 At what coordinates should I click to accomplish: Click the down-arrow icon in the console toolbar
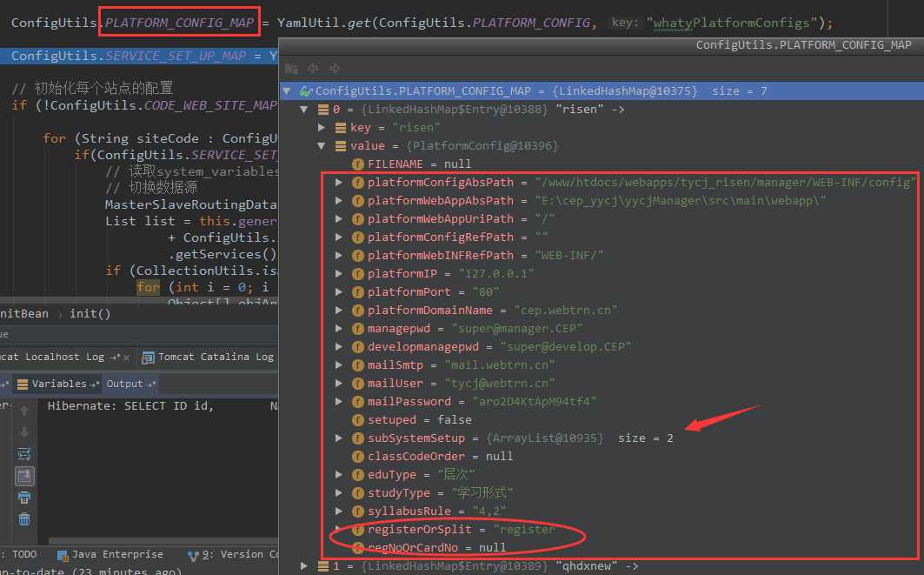click(x=24, y=432)
